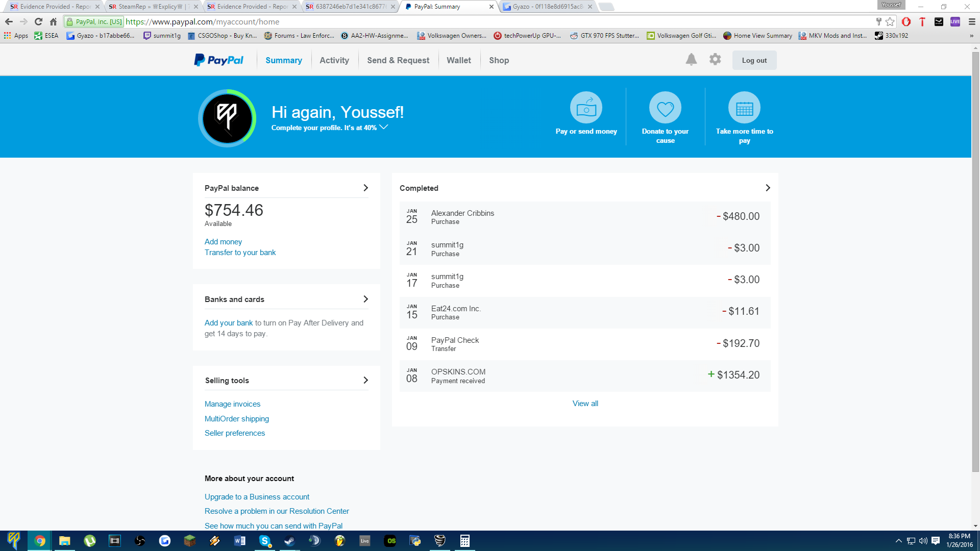Open the Activity menu tab
This screenshot has width=980, height=551.
(x=334, y=60)
